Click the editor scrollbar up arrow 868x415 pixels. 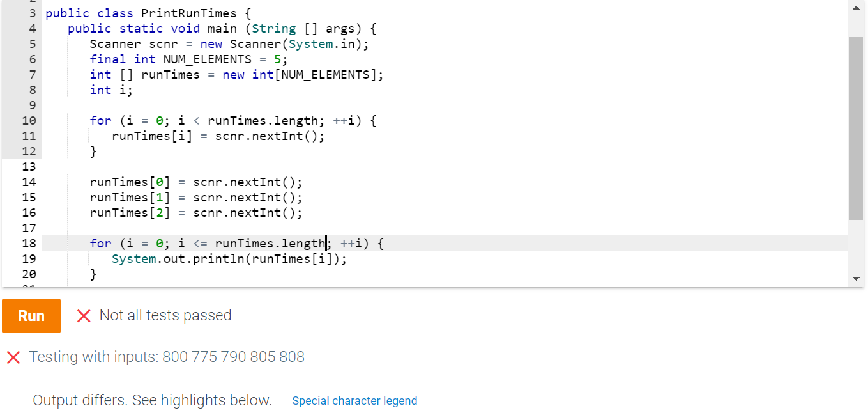857,8
